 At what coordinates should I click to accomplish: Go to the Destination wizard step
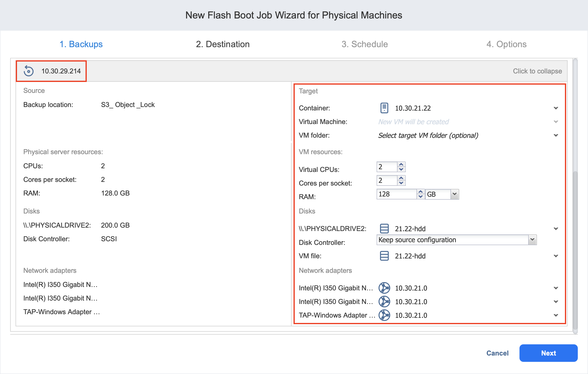[x=223, y=44]
